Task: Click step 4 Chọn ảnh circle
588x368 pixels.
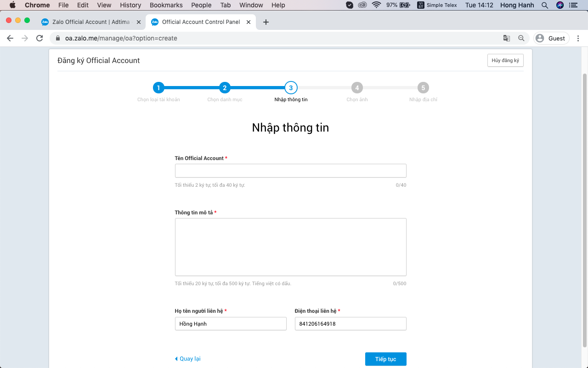Action: [x=357, y=87]
